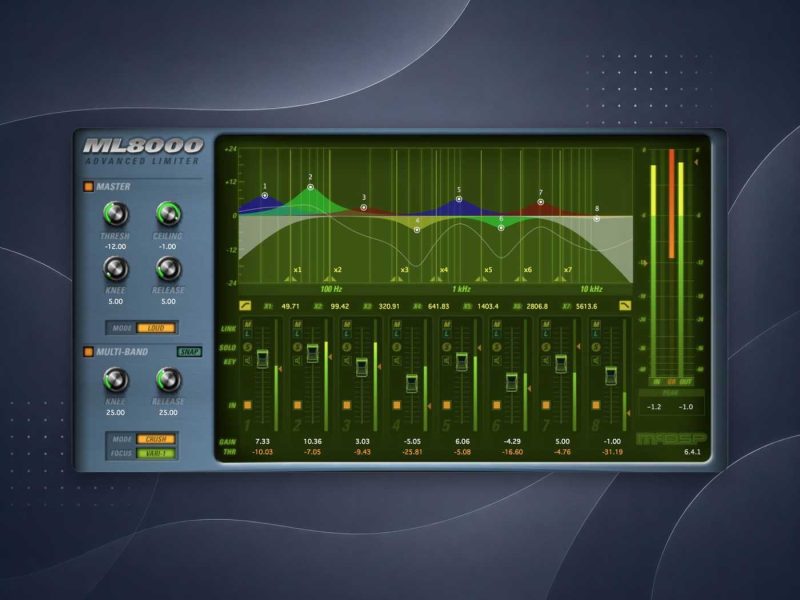The height and width of the screenshot is (600, 800).
Task: Solo band 3 with its S button
Action: click(x=347, y=347)
